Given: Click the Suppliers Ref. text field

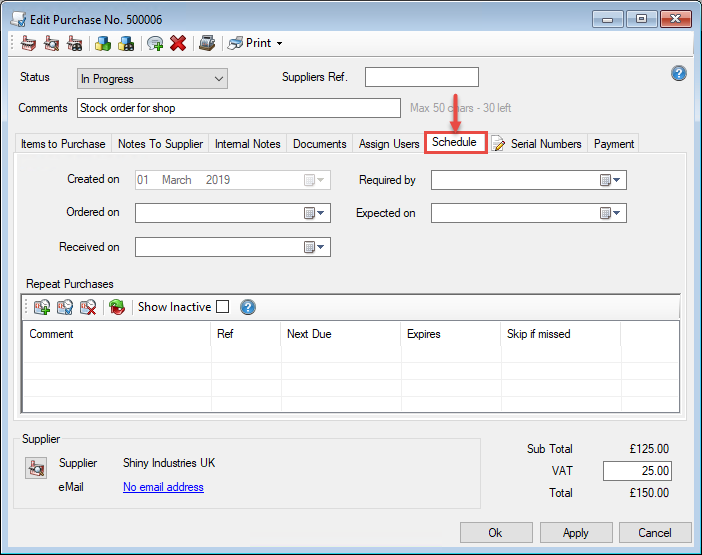Looking at the screenshot, I should pos(421,77).
